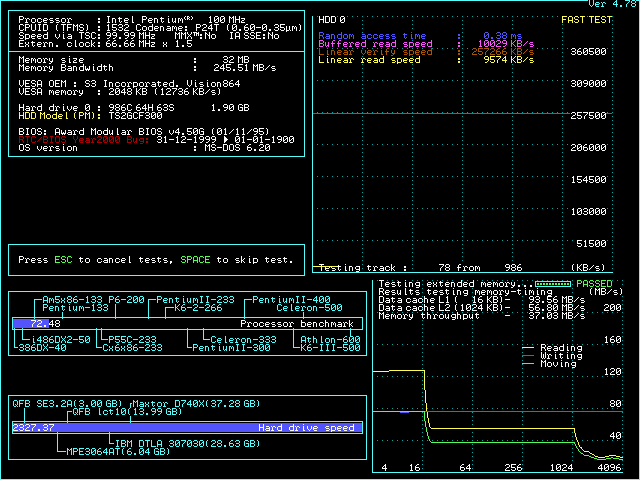Click Cx6x86-233 reference label
Screen dimensions: 640x480
(132, 348)
